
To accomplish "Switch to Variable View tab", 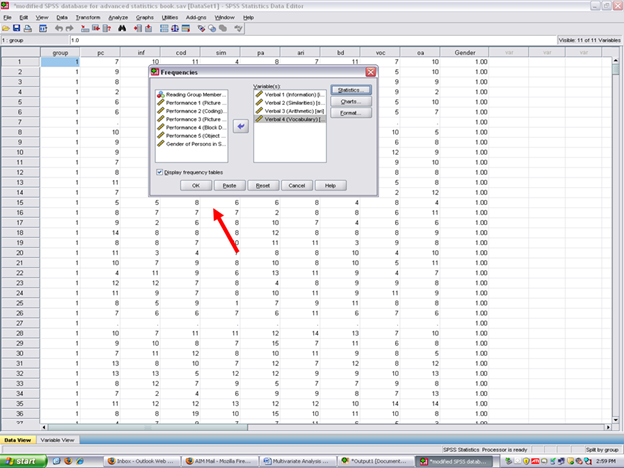I will 59,440.
